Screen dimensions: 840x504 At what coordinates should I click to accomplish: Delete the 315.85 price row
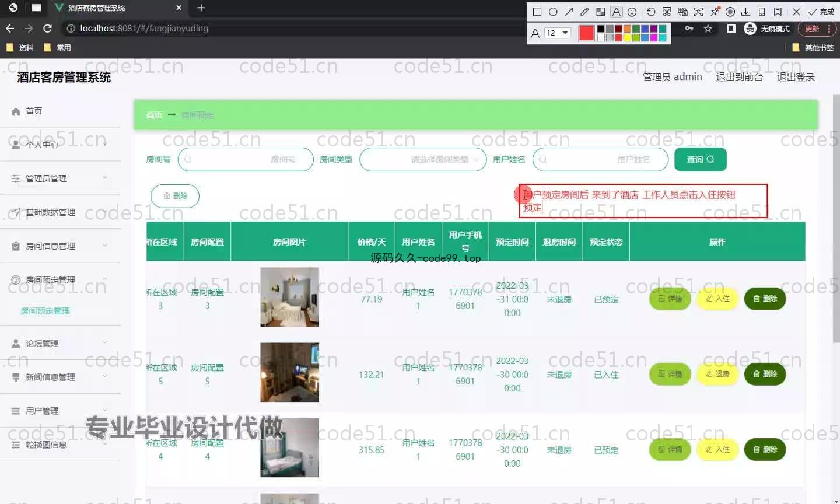[765, 449]
